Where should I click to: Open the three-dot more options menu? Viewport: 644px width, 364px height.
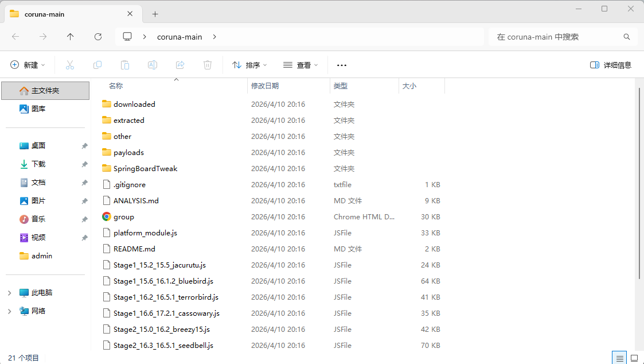click(x=341, y=65)
